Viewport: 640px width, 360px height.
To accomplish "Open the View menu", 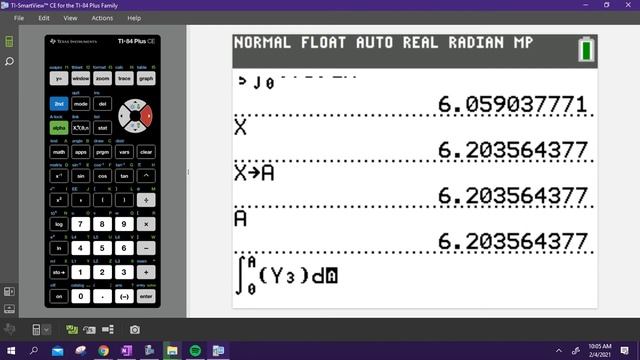I will [x=70, y=18].
